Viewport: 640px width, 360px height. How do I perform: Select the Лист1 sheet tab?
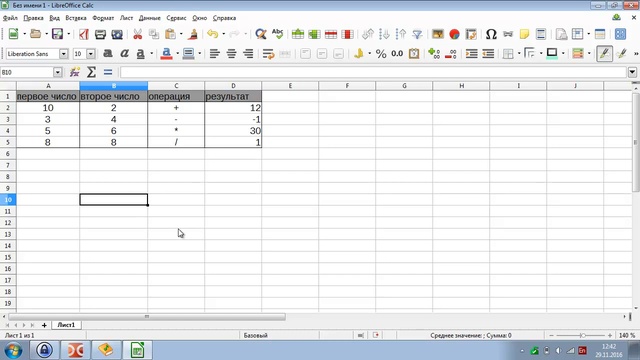click(66, 325)
